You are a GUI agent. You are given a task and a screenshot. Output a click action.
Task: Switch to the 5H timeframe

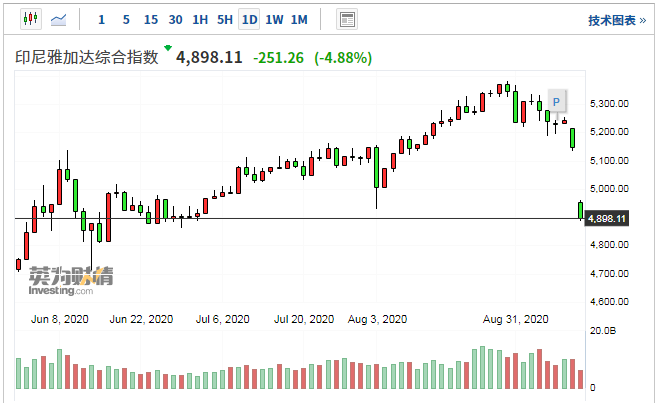225,19
